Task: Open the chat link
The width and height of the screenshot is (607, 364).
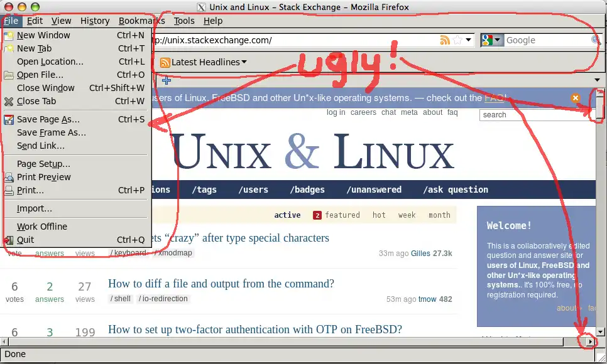Action: [388, 112]
